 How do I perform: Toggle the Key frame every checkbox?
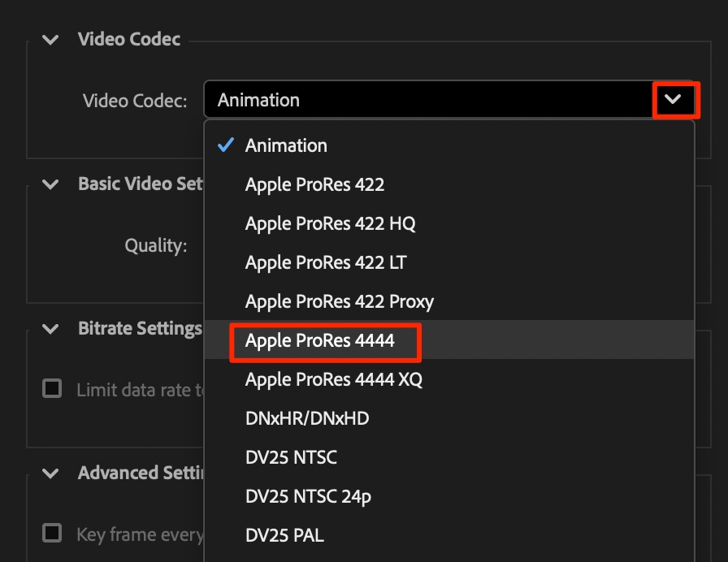coord(52,534)
